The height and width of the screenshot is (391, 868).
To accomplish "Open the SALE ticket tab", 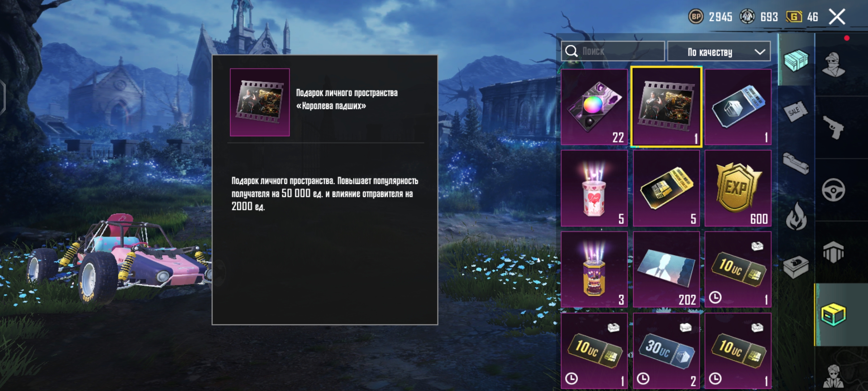I will [x=796, y=111].
